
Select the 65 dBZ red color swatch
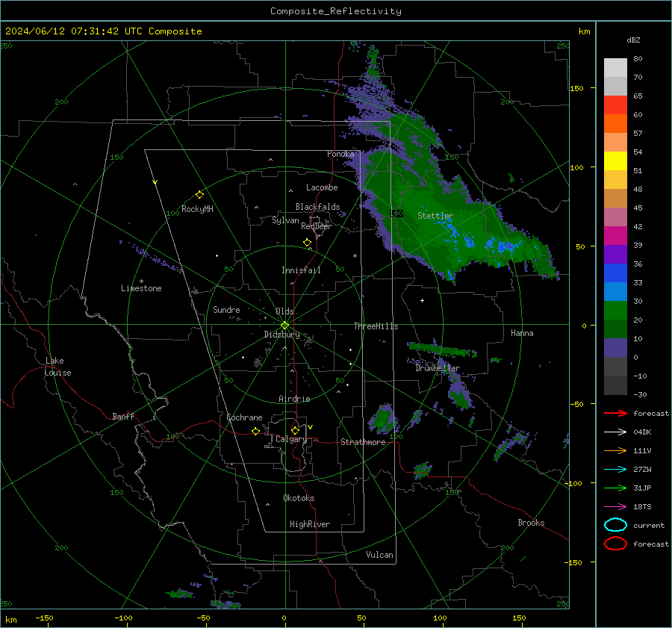[x=615, y=105]
